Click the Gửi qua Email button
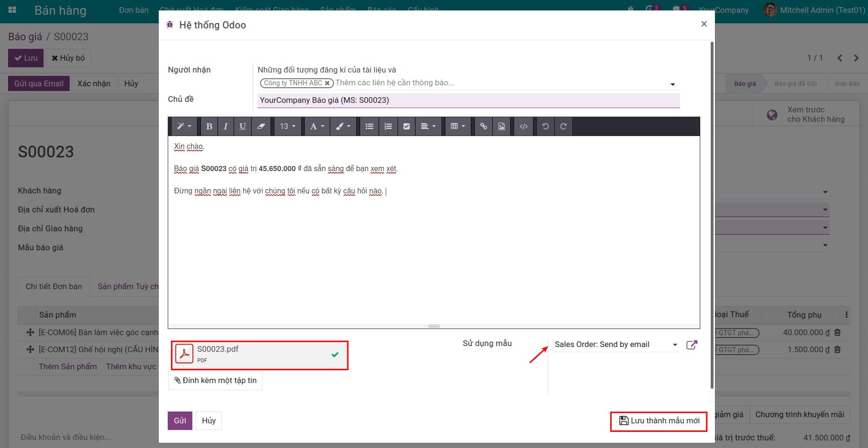The width and height of the screenshot is (868, 448). point(39,83)
